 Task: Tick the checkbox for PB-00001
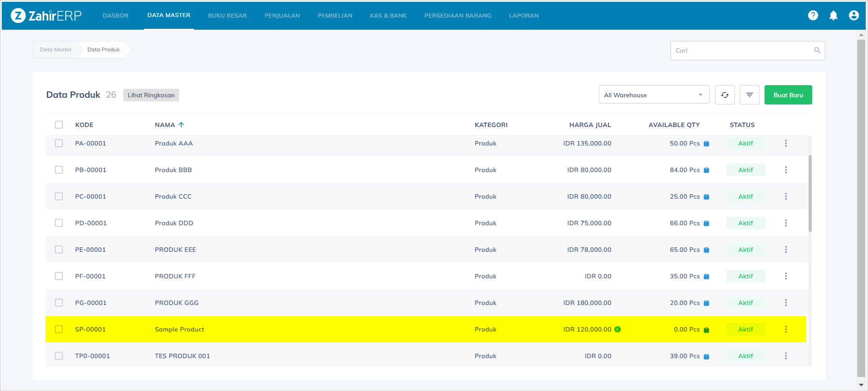click(59, 170)
